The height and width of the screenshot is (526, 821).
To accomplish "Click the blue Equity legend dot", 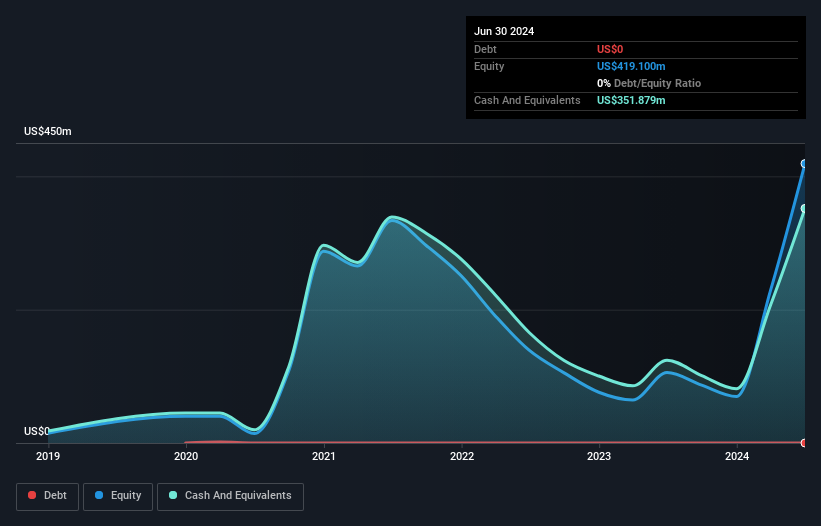I will pos(99,495).
